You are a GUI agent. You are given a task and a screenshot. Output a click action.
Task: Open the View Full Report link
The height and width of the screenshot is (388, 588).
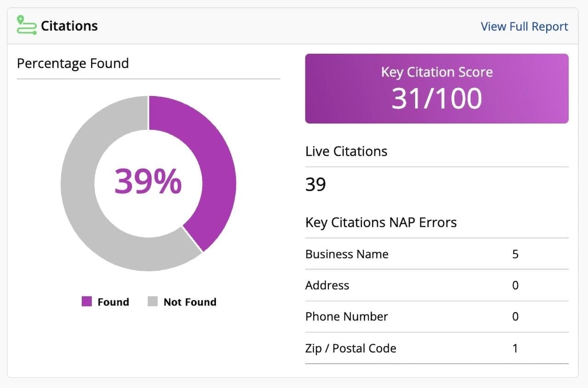pyautogui.click(x=524, y=27)
